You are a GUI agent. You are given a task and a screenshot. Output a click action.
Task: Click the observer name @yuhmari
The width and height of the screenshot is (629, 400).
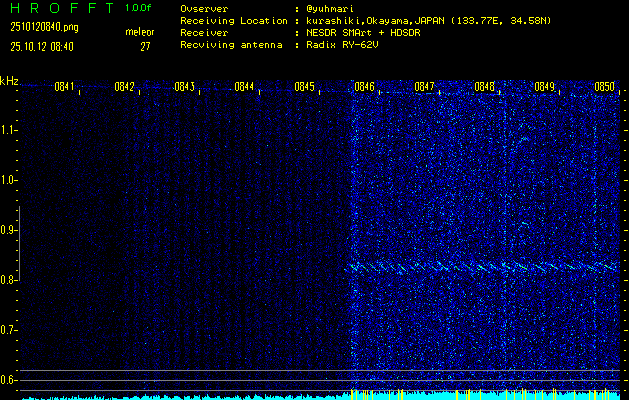[x=329, y=8]
